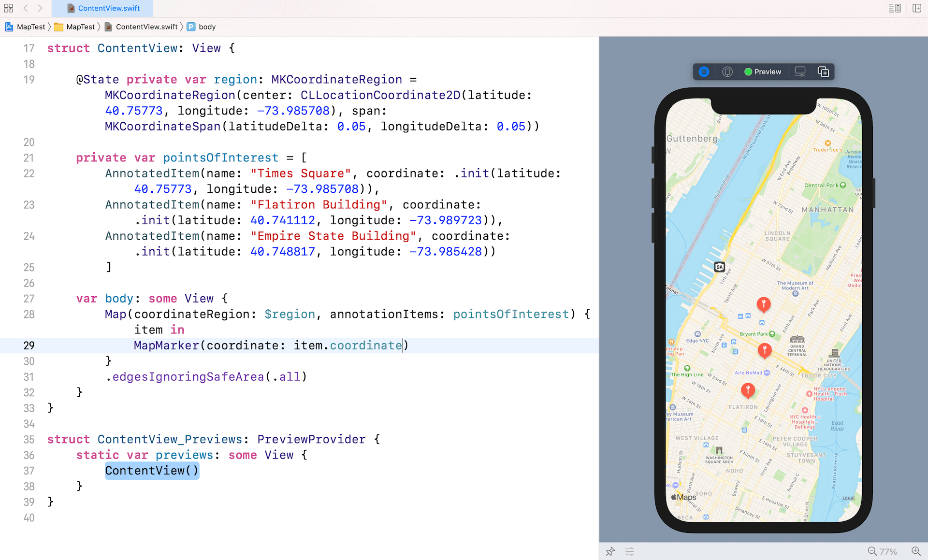Go forward with right chevron
928x560 pixels.
pyautogui.click(x=40, y=8)
